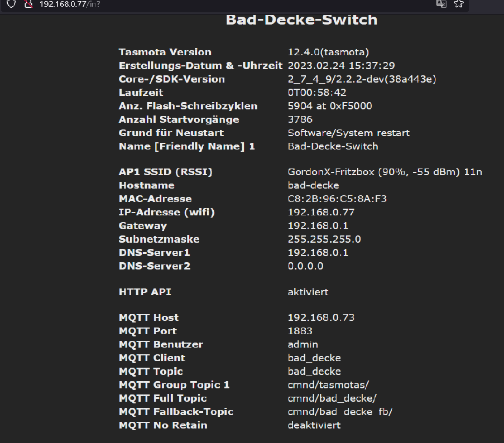Click the IP-Adresse (wifi) value 192.168.0.77
504x443 pixels.
pyautogui.click(x=321, y=212)
